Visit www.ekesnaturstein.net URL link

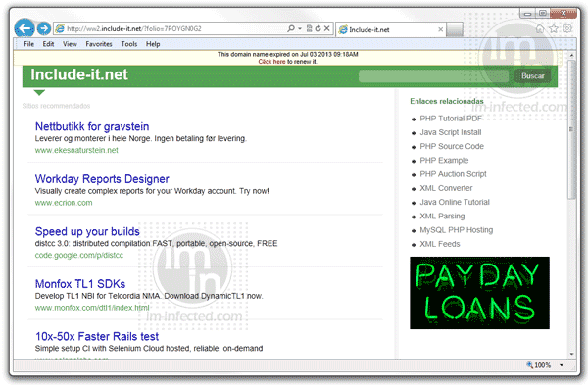click(76, 150)
